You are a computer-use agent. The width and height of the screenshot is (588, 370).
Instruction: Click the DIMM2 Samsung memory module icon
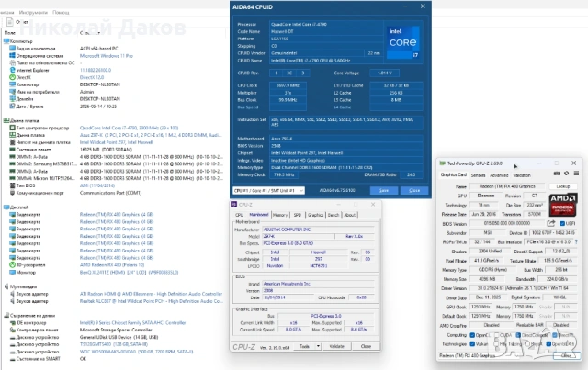(x=12, y=163)
